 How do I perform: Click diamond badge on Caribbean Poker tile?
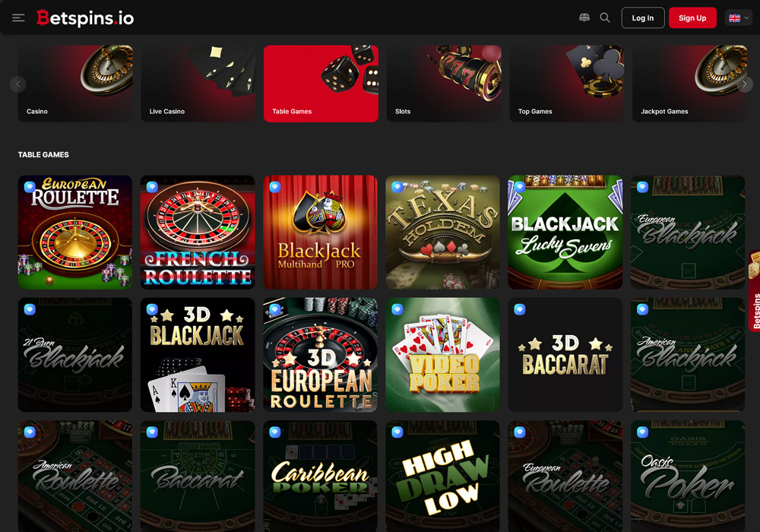pyautogui.click(x=275, y=432)
